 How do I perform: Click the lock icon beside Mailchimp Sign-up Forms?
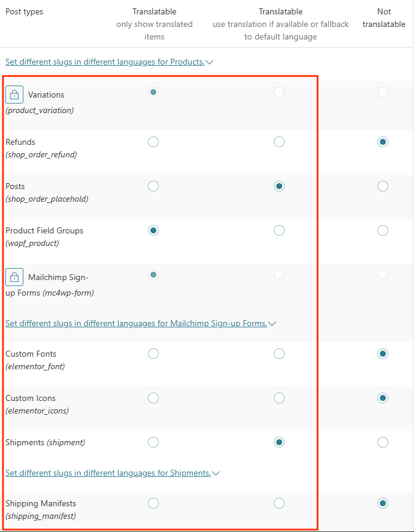[14, 277]
